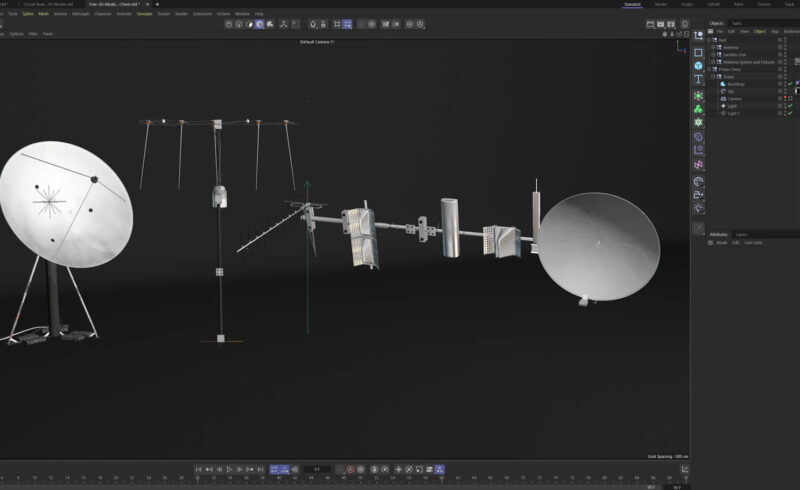Image resolution: width=800 pixels, height=490 pixels.
Task: Open the Layers tab beside Attributes
Action: [x=741, y=234]
